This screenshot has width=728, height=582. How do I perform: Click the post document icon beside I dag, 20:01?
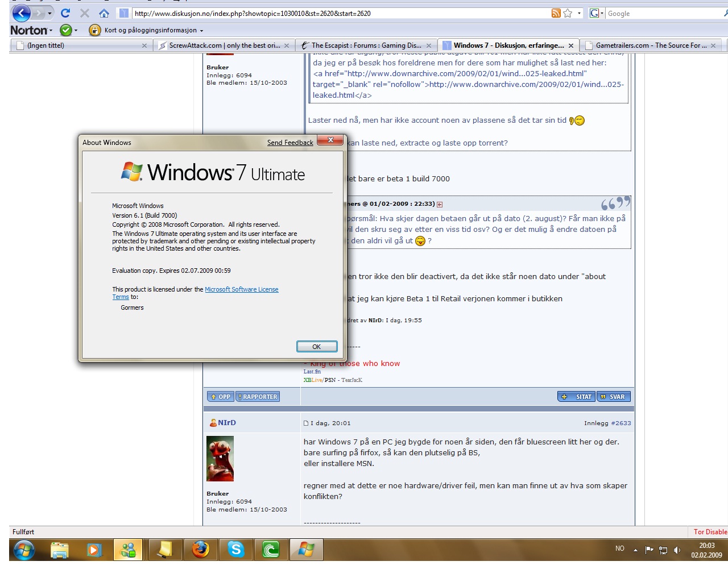click(306, 423)
